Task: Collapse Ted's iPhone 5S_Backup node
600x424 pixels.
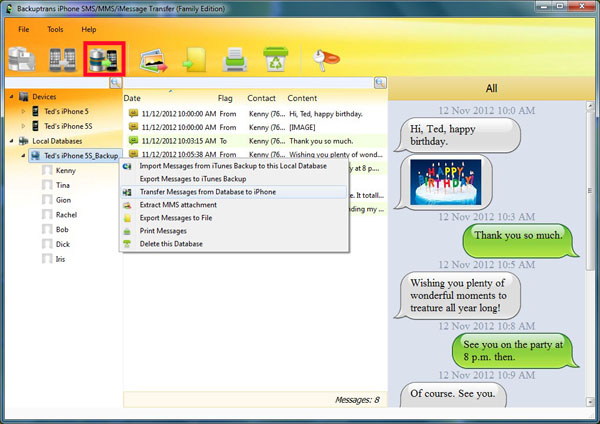Action: [23, 156]
